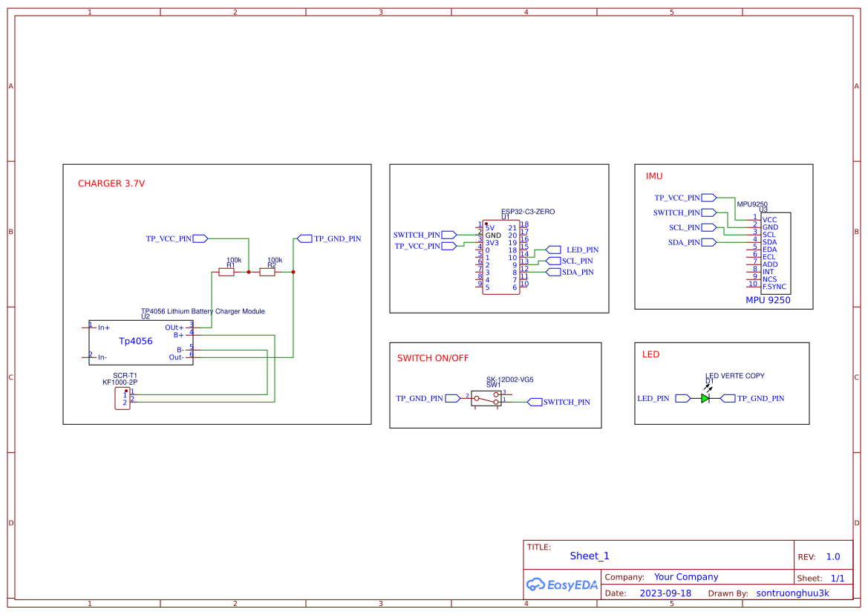The width and height of the screenshot is (868, 615).
Task: Click the 'F.SYNC' pin on MPU9250
Action: point(774,287)
